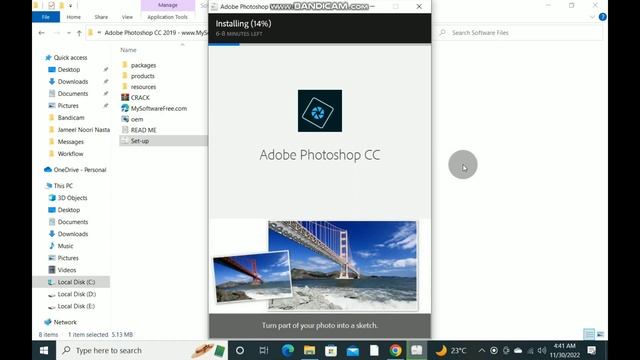The height and width of the screenshot is (360, 640).
Task: Open volume control in system tray
Action: 542,351
